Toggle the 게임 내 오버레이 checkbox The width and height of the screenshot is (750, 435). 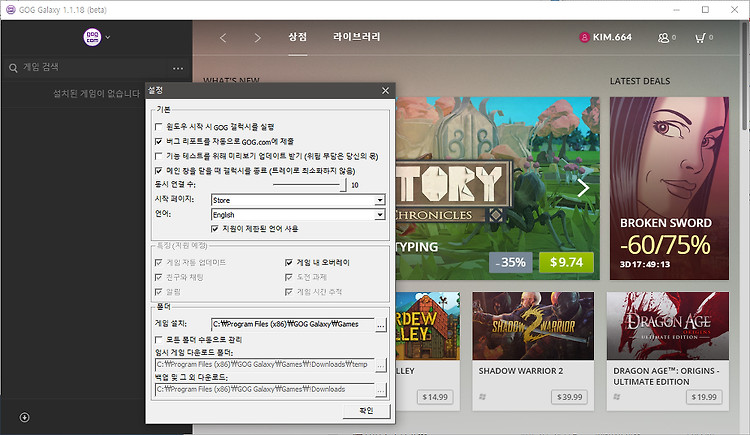click(x=288, y=263)
